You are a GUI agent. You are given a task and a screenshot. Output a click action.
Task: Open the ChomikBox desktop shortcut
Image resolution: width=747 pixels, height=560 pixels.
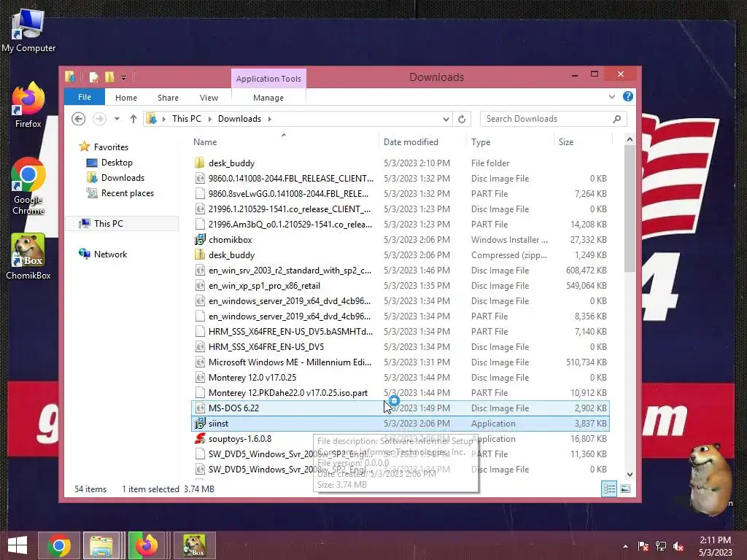[28, 256]
